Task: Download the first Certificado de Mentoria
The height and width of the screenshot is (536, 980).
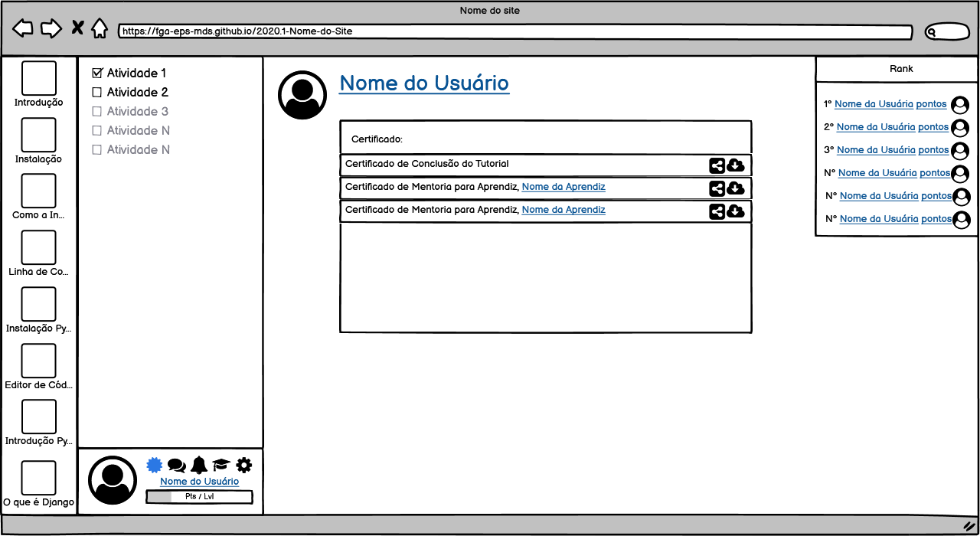Action: point(736,188)
